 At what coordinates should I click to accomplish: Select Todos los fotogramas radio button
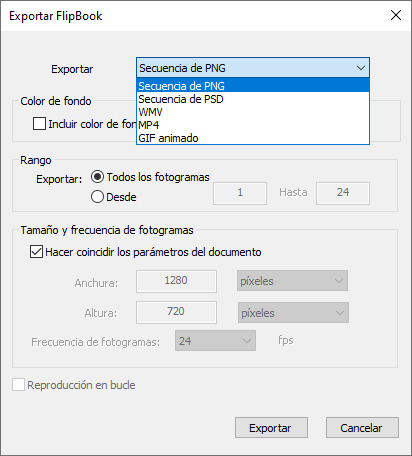97,177
